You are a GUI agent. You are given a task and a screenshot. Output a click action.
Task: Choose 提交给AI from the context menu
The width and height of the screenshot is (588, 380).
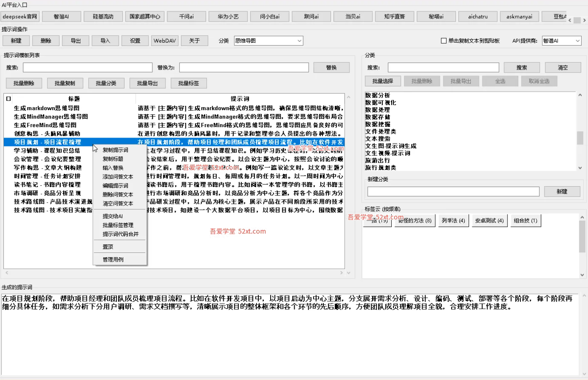[x=120, y=216]
